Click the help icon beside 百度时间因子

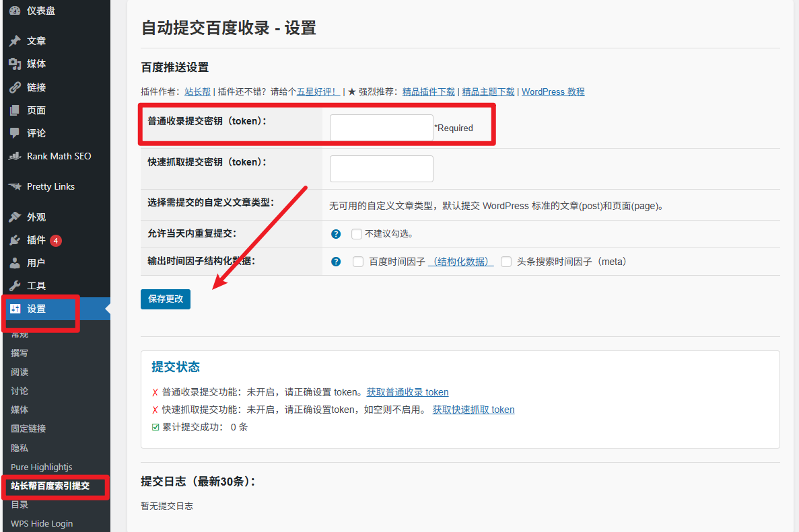336,262
